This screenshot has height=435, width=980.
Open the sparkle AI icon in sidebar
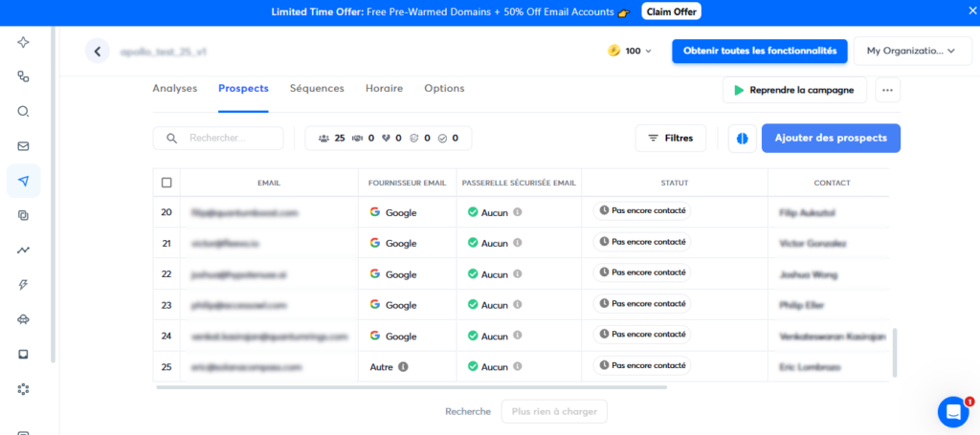coord(24,43)
